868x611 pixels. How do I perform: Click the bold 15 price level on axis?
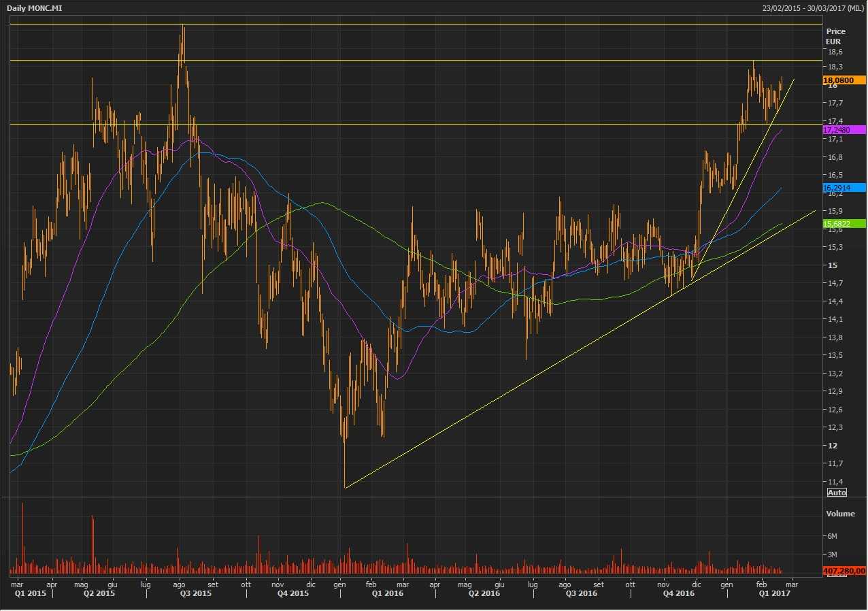tap(833, 265)
